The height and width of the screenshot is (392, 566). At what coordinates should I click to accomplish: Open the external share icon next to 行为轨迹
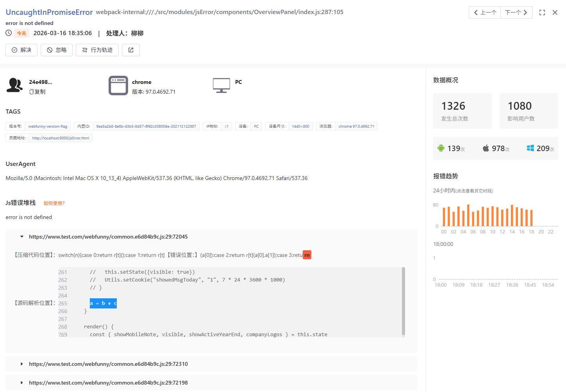click(130, 50)
